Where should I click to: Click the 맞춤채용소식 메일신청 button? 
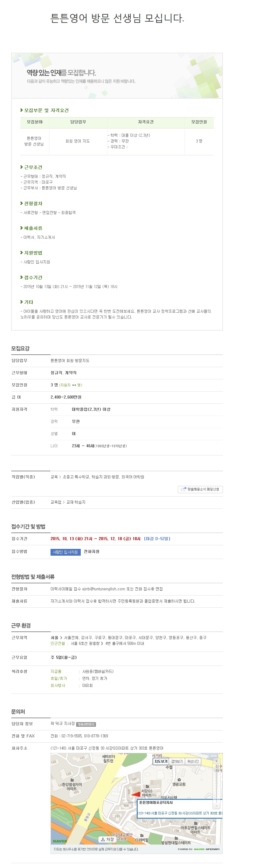(x=200, y=489)
